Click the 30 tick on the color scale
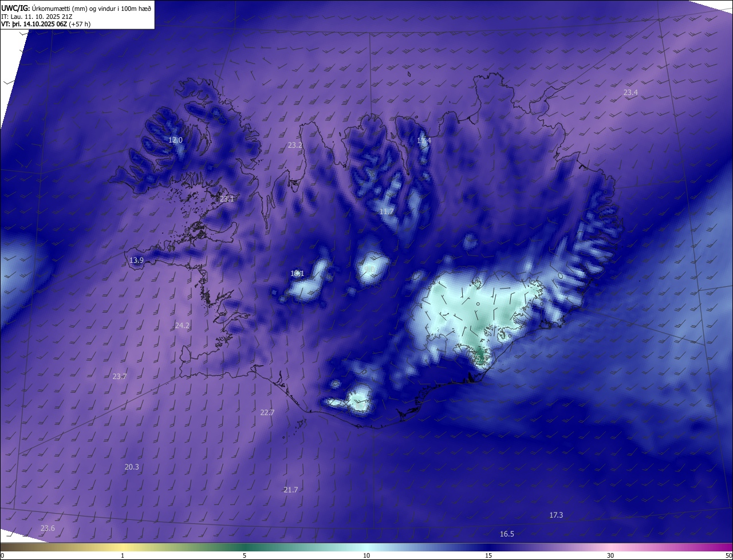This screenshot has height=560, width=733. coord(610,556)
